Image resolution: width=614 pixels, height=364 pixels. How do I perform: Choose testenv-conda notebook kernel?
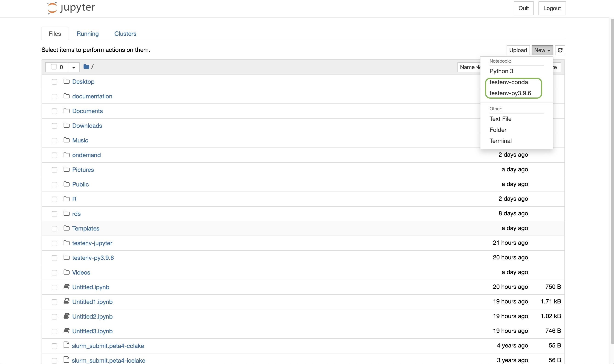pyautogui.click(x=508, y=82)
